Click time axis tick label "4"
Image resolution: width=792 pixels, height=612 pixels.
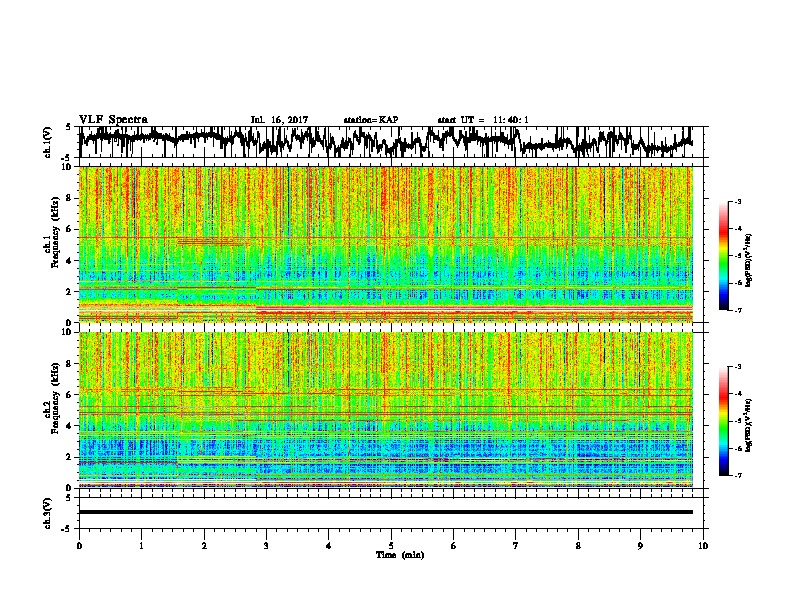329,546
